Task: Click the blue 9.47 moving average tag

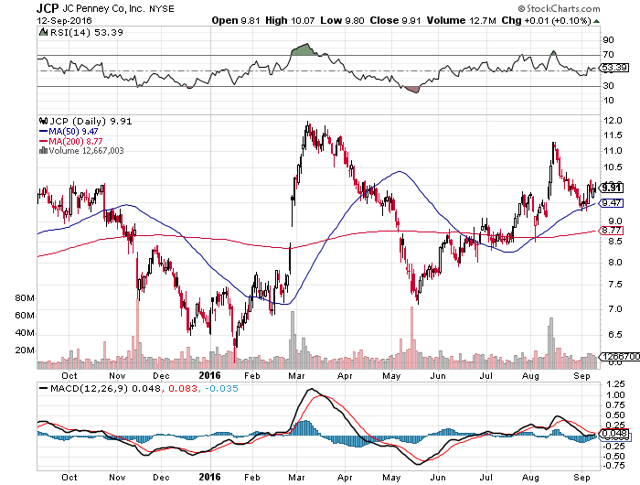Action: pyautogui.click(x=611, y=203)
